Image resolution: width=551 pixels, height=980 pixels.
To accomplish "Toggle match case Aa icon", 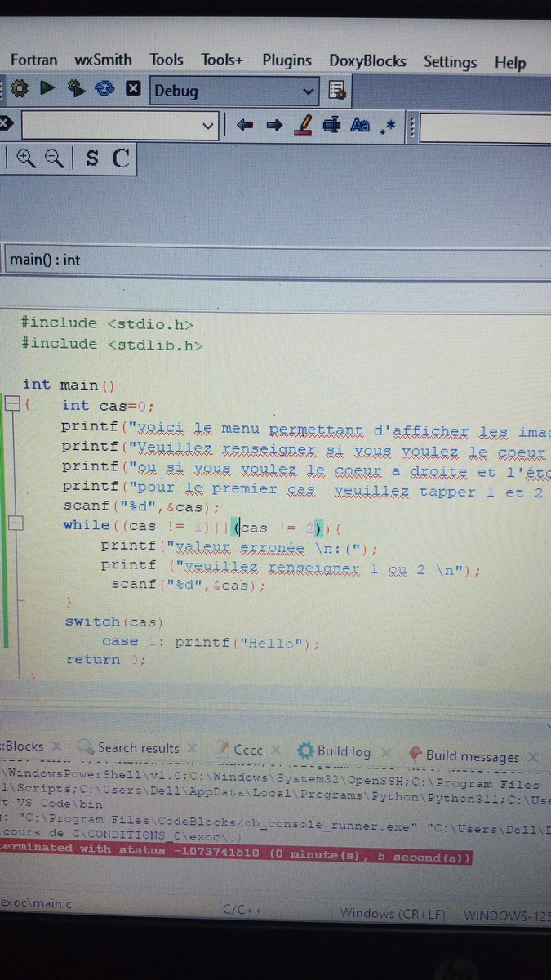I will (360, 126).
